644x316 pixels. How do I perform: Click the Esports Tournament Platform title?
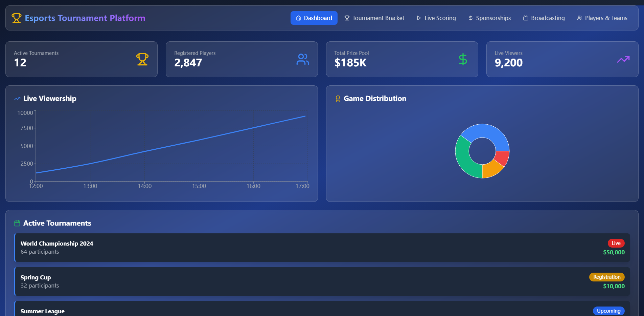click(x=85, y=18)
